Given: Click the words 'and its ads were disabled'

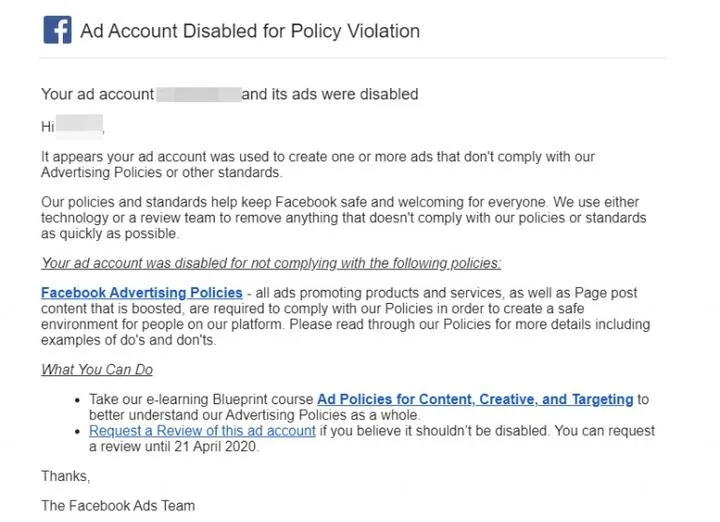Looking at the screenshot, I should (330, 94).
